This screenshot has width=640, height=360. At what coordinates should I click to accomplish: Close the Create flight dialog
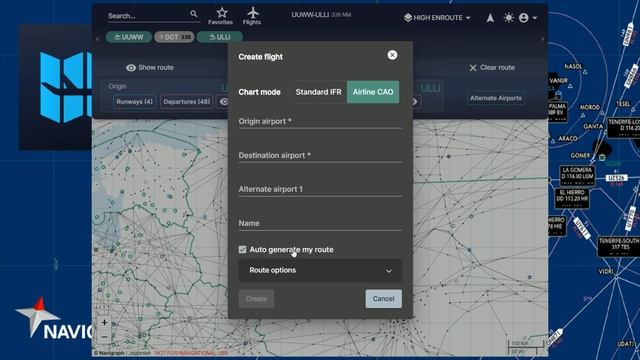pos(392,55)
